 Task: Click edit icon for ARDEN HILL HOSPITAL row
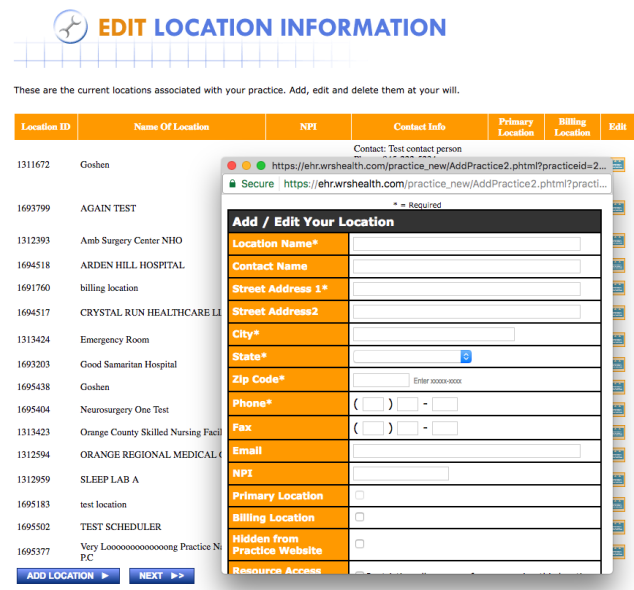617,265
